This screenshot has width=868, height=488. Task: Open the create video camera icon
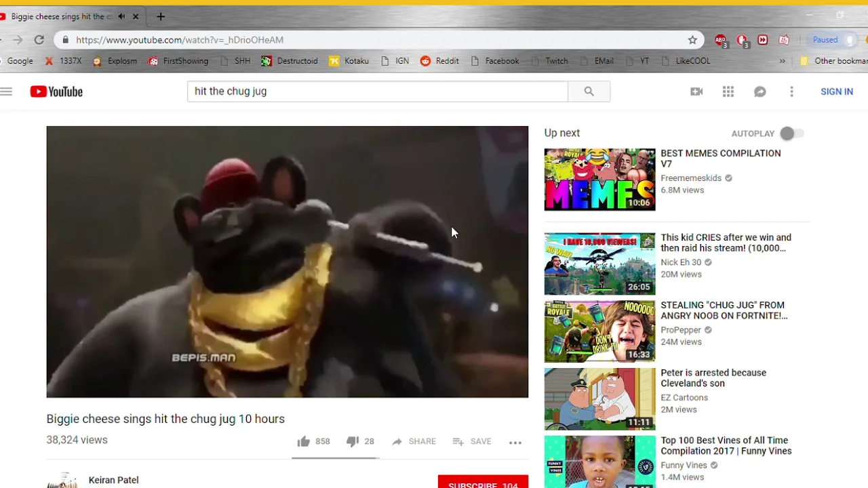pyautogui.click(x=696, y=91)
